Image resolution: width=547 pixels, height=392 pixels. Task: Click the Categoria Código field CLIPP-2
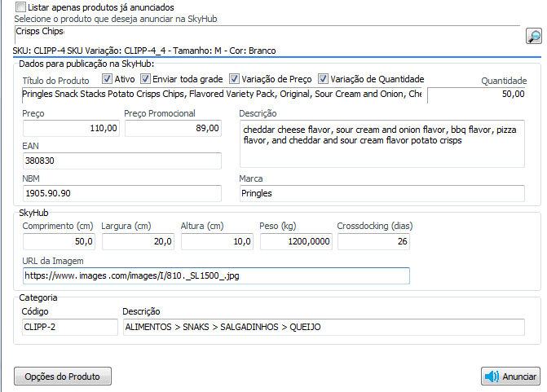click(70, 327)
